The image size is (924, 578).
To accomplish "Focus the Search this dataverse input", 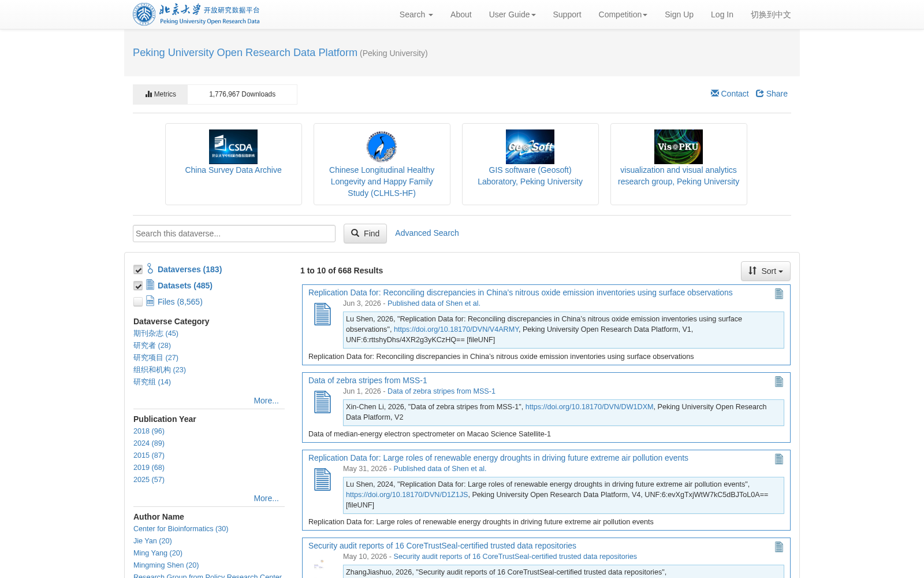I will pyautogui.click(x=234, y=234).
